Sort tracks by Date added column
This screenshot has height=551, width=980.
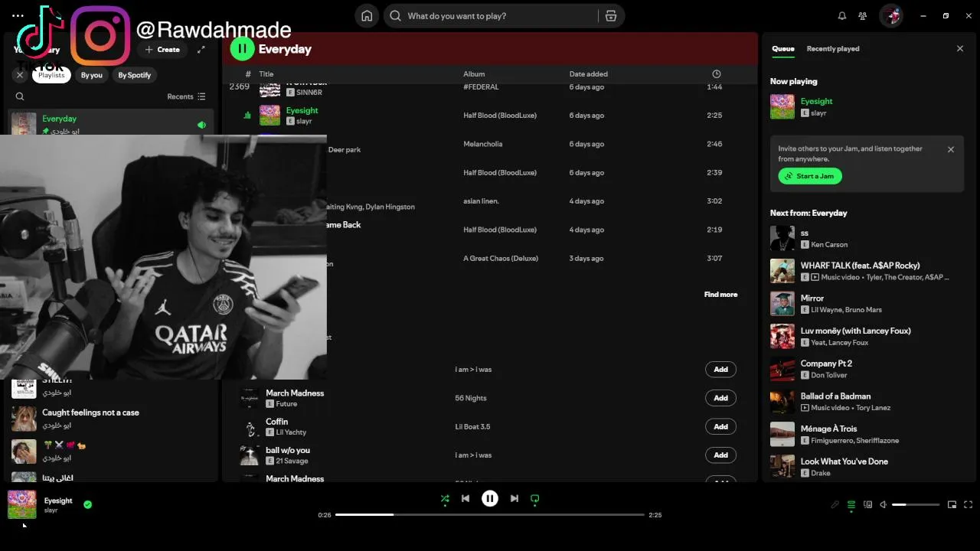(588, 74)
